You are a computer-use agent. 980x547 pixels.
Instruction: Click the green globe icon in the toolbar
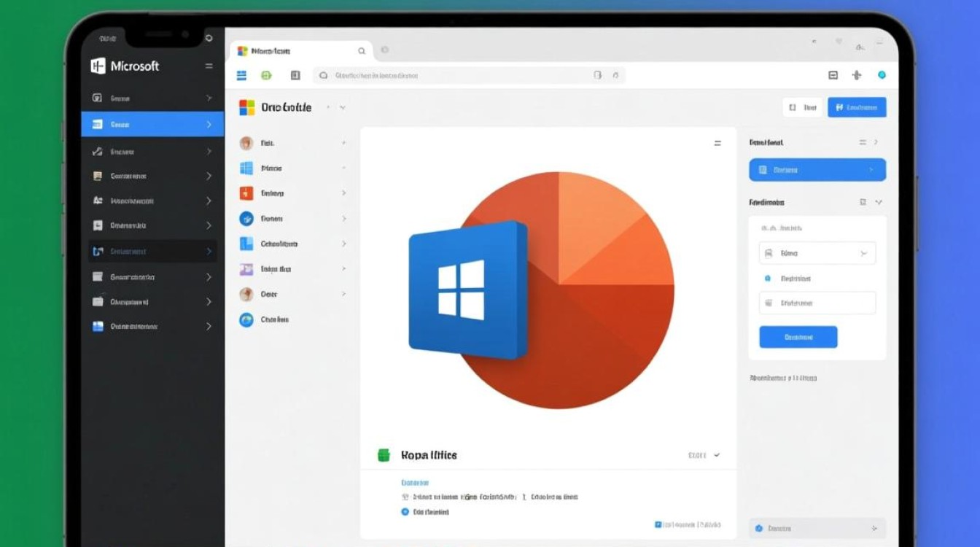point(266,75)
